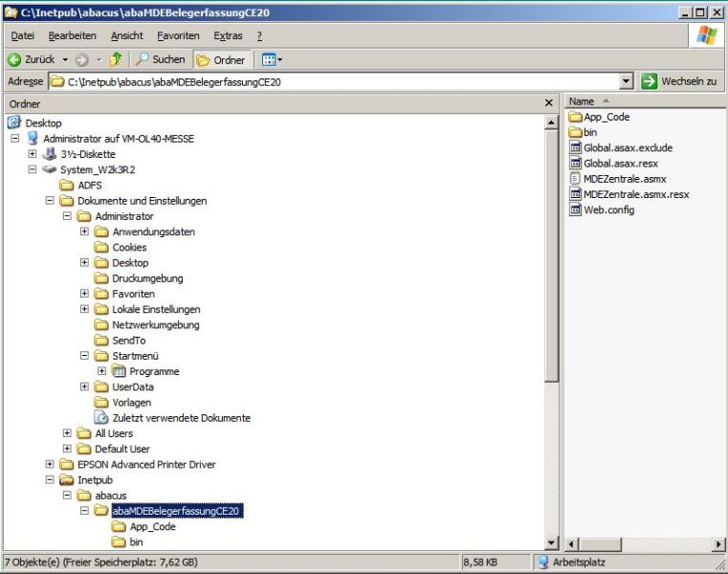Screen dimensions: 728x574
Task: Close the Ordner folder pane
Action: click(548, 102)
